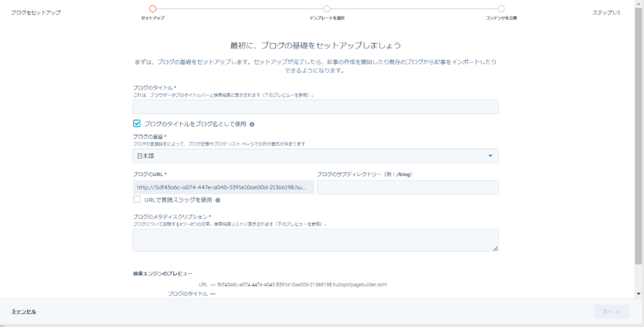The height and width of the screenshot is (327, 644).
Task: Click the ステップ1/3 indicator text
Action: click(606, 13)
